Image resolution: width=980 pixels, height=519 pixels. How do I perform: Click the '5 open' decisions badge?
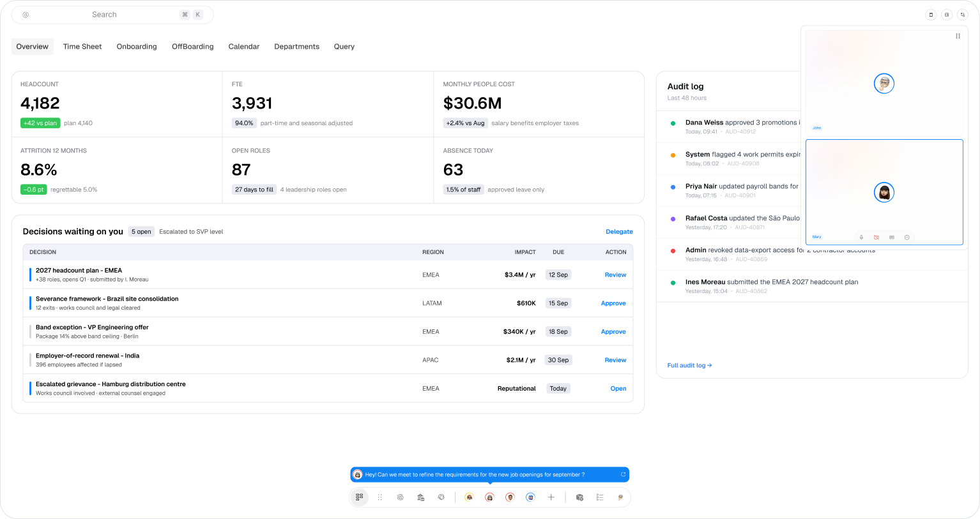[x=141, y=232]
